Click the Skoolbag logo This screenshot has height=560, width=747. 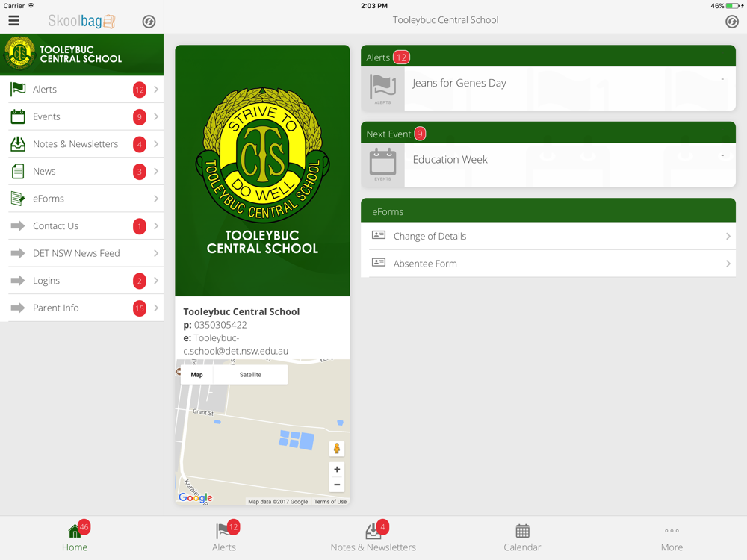(81, 21)
